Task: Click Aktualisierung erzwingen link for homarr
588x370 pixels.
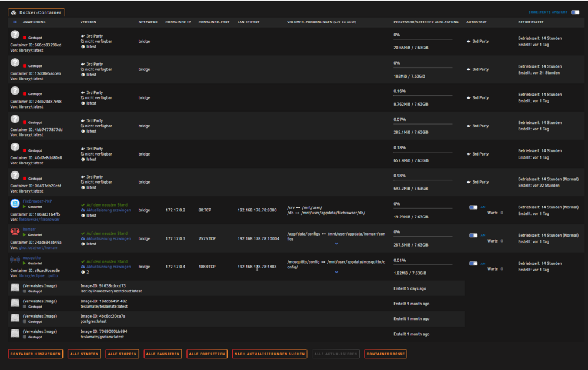Action: point(108,238)
